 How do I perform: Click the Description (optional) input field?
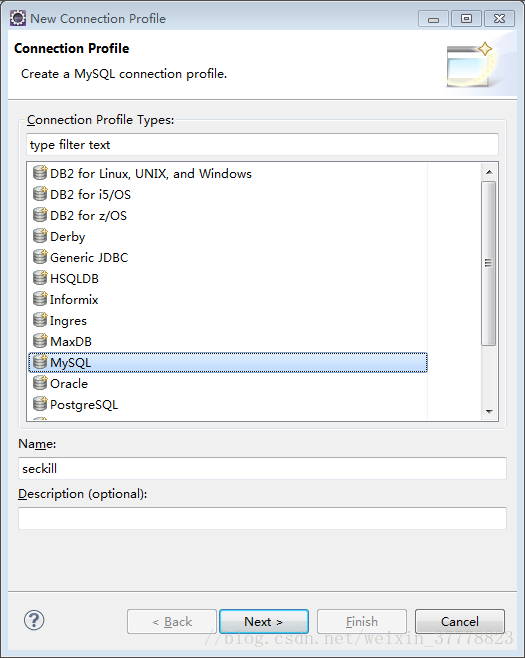[x=262, y=518]
